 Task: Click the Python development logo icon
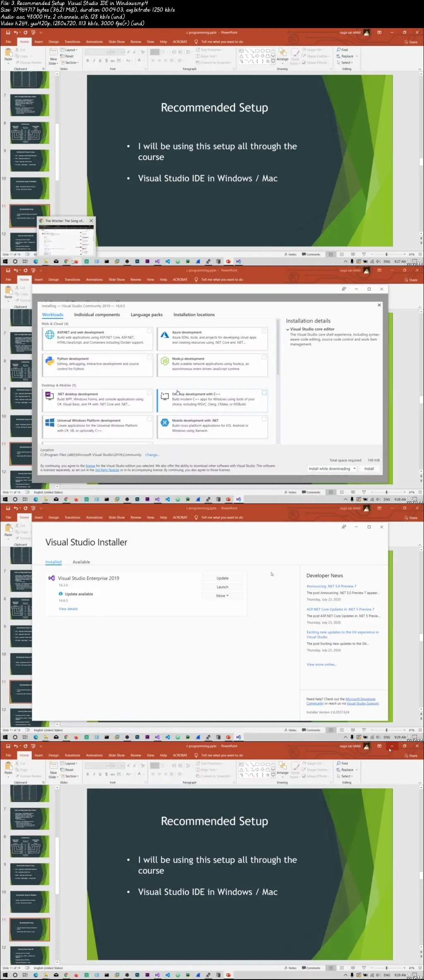coord(50,361)
